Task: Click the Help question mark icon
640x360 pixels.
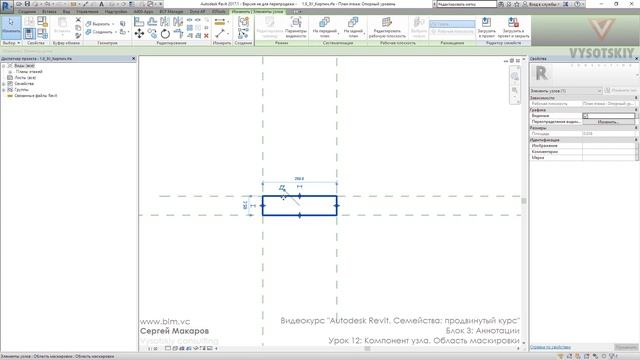Action: pyautogui.click(x=577, y=4)
